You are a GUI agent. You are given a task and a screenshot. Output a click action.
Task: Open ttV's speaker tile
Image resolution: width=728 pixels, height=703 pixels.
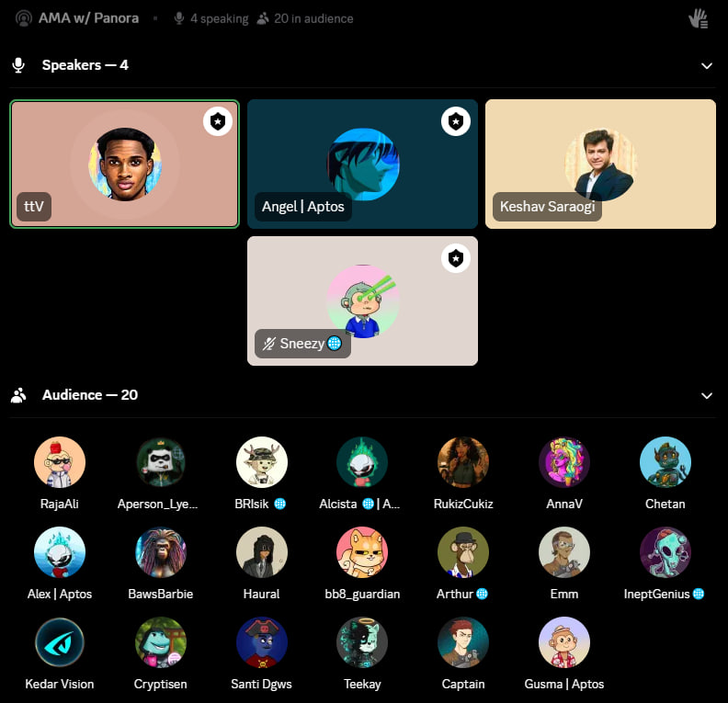124,164
